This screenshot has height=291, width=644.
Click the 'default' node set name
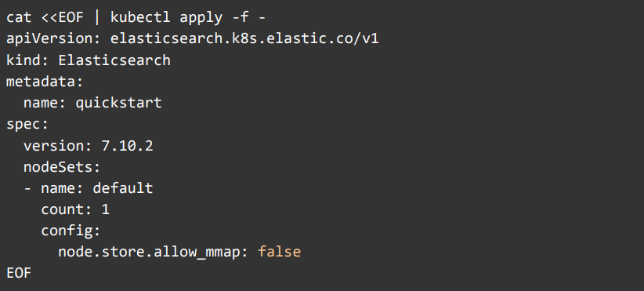coord(123,188)
